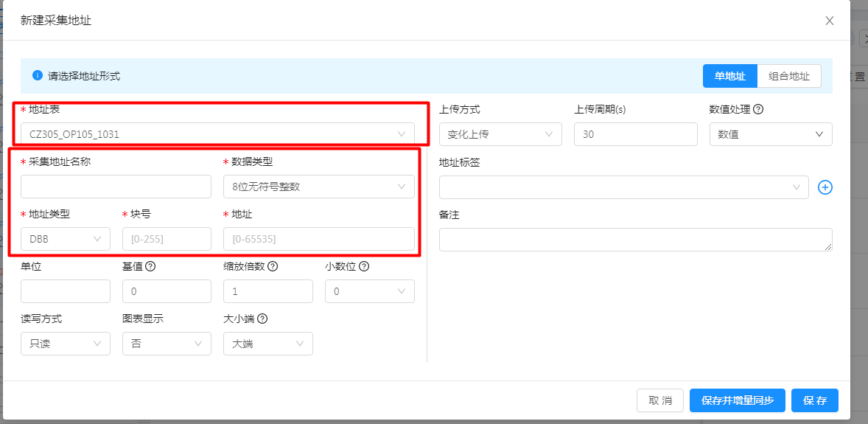This screenshot has width=868, height=424.
Task: Expand the 数据类型 dropdown
Action: point(318,187)
